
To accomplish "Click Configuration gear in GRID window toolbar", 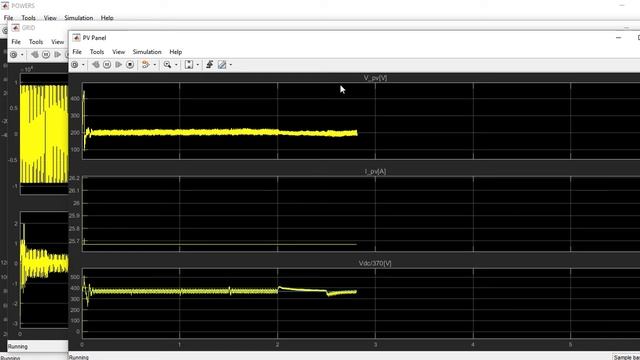I will (13, 54).
